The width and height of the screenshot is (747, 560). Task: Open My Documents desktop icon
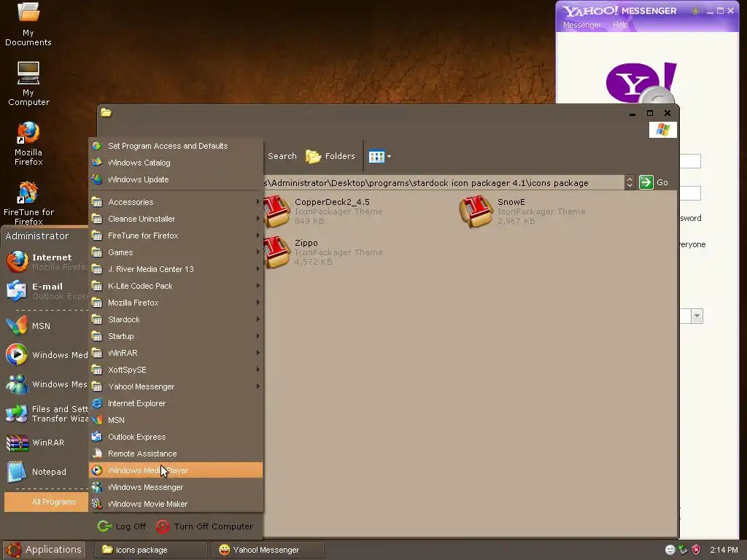pos(28,24)
